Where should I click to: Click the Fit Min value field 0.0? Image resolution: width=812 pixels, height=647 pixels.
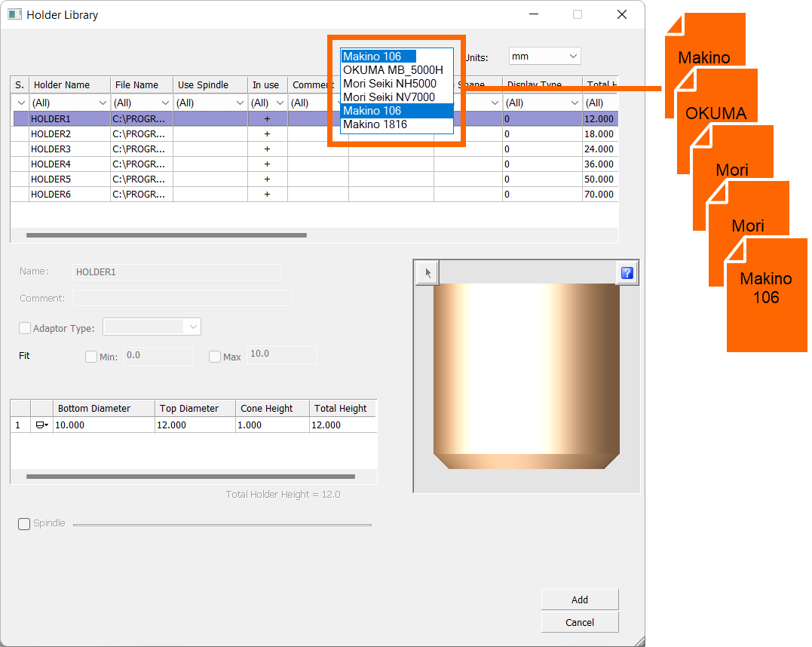pyautogui.click(x=158, y=356)
